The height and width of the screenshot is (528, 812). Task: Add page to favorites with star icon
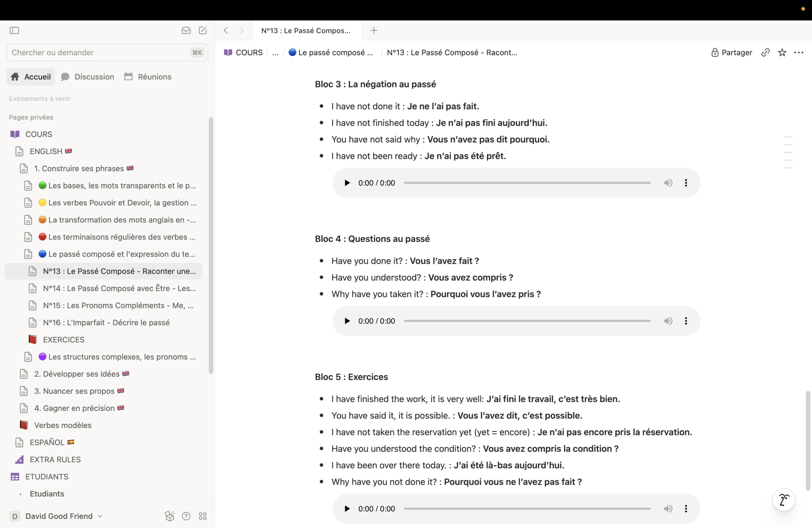click(x=782, y=53)
